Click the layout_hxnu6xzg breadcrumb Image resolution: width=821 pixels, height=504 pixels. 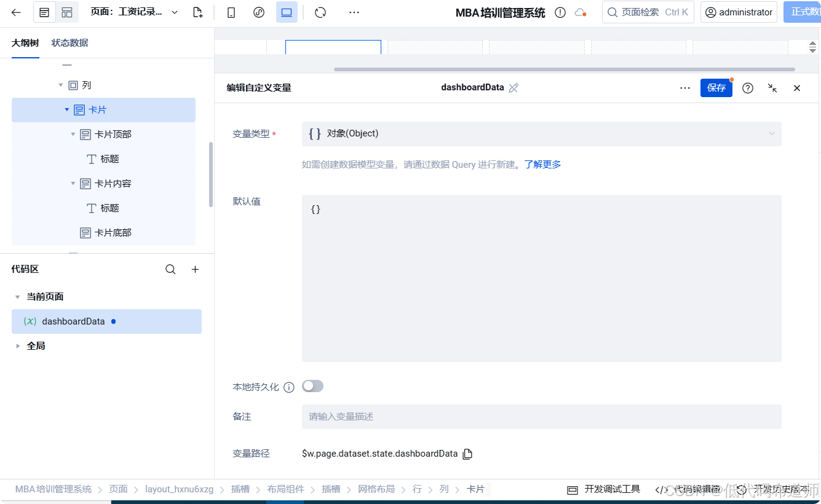(x=180, y=489)
